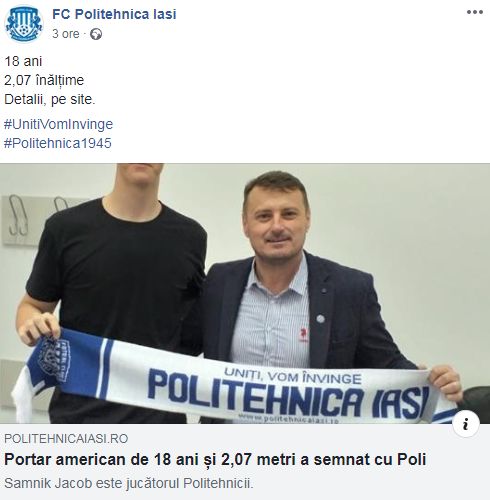Image resolution: width=490 pixels, height=500 pixels.
Task: Open the #Politehnica1945 hashtag
Action: click(58, 143)
